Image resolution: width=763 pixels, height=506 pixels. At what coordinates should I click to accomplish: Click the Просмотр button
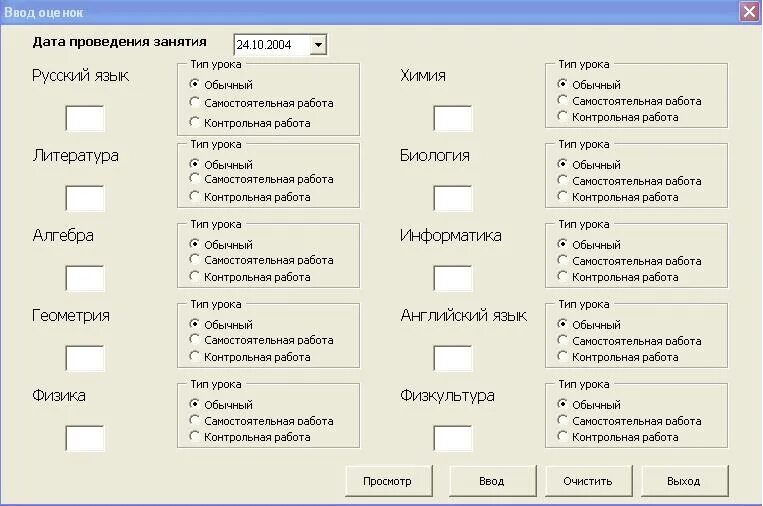(x=388, y=481)
